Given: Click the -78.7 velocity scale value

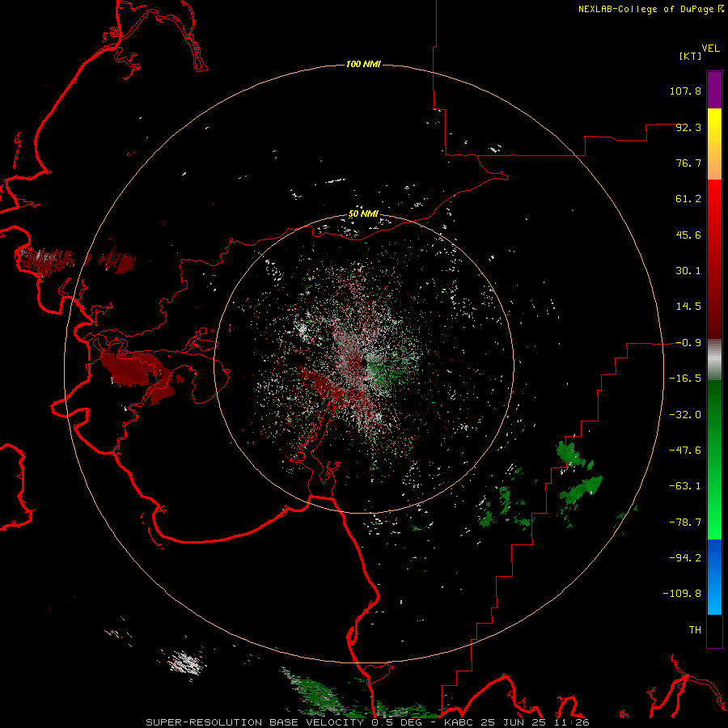Looking at the screenshot, I should [x=685, y=523].
